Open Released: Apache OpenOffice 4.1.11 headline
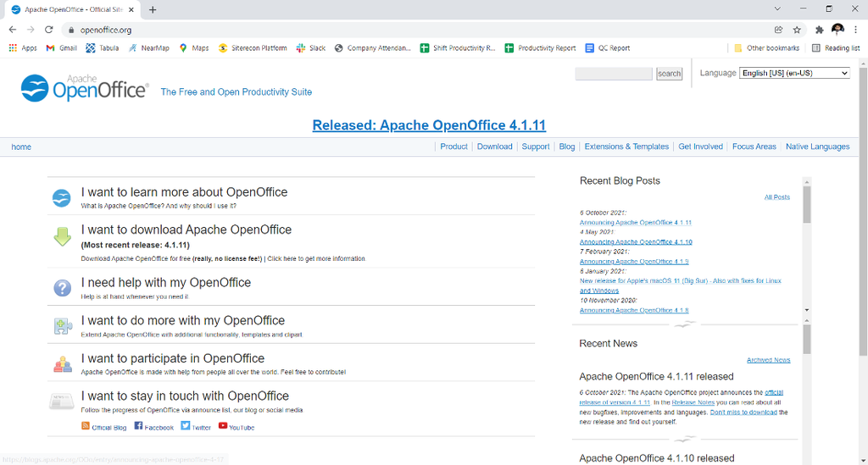Screen dimensions: 868x465 tap(429, 125)
